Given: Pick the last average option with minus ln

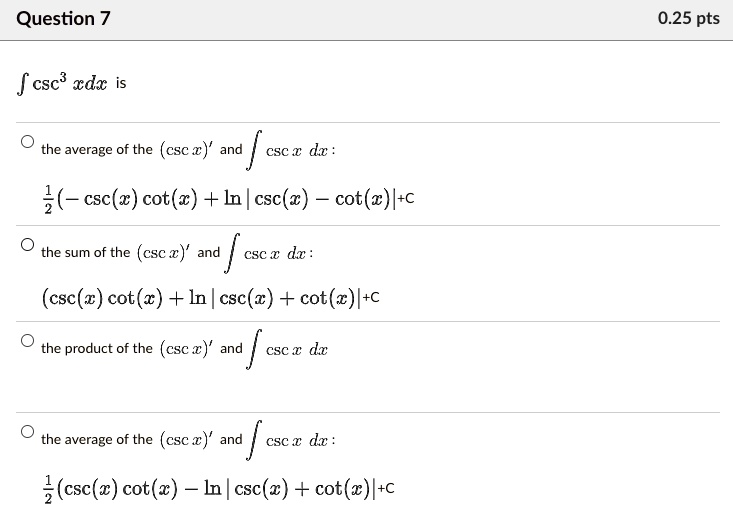Looking at the screenshot, I should 28,432.
